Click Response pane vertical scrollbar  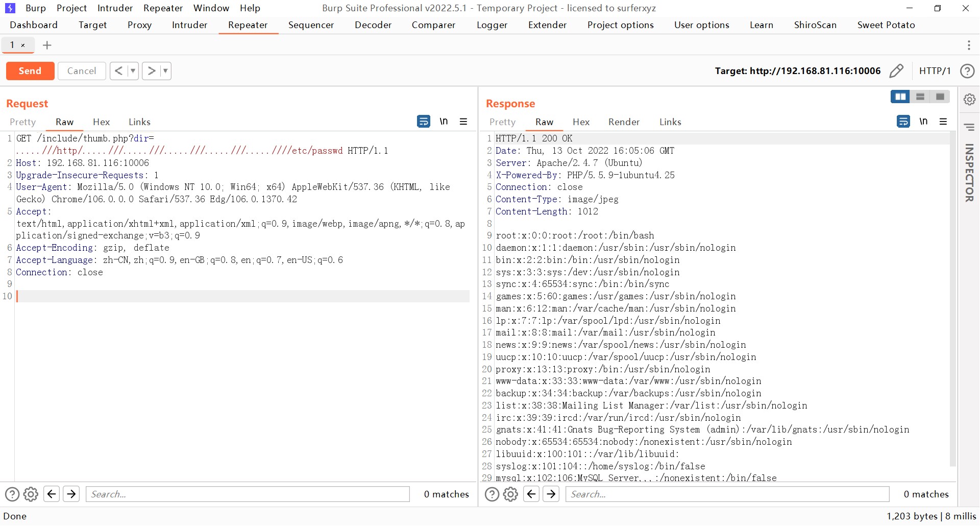click(952, 299)
